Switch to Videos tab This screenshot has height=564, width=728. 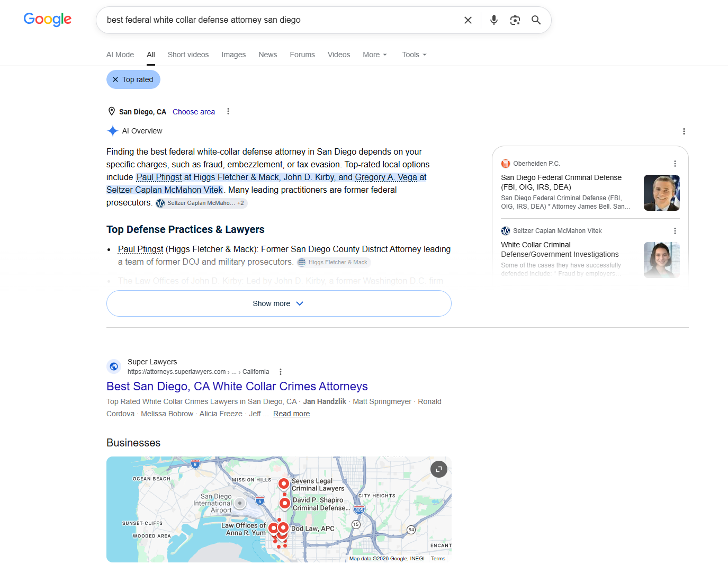click(339, 55)
